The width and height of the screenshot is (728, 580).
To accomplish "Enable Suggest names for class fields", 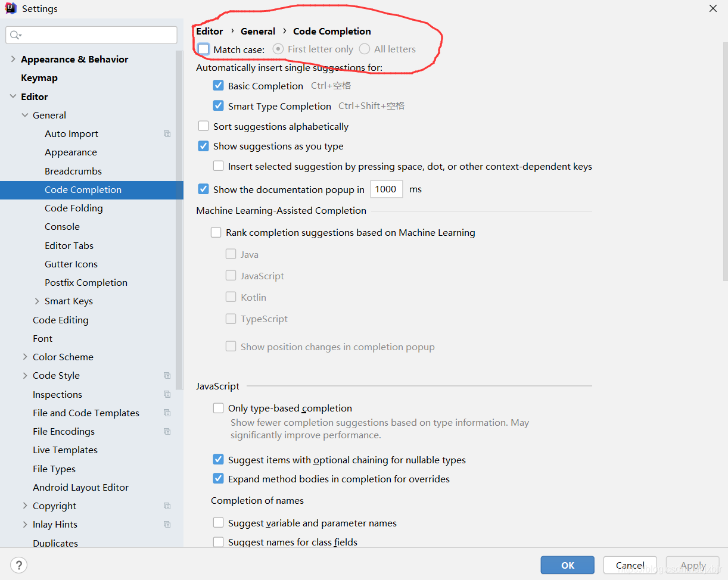I will (218, 542).
